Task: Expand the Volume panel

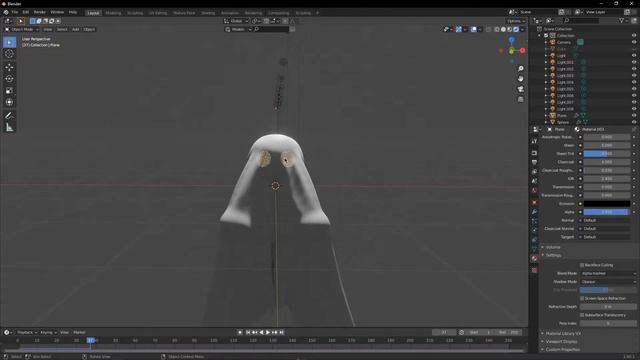Action: click(553, 247)
